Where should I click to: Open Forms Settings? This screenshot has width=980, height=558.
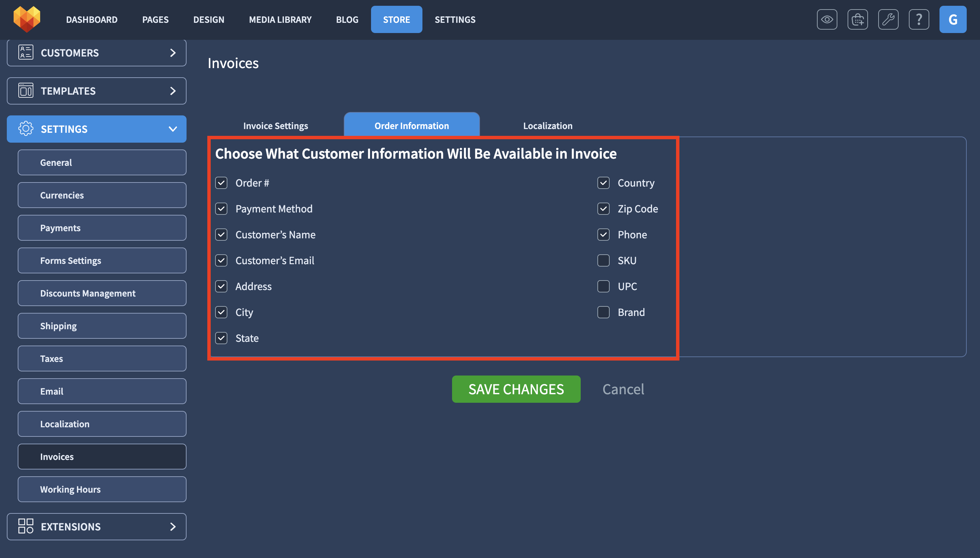click(x=102, y=260)
